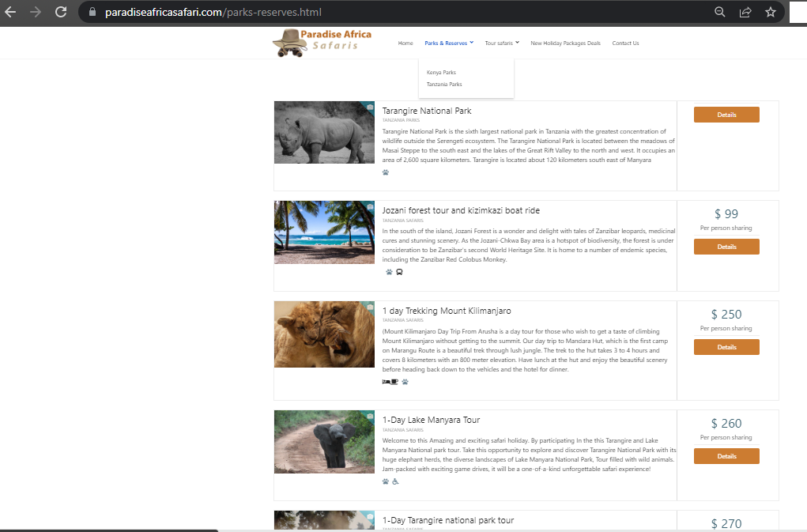Choose Tanzania Parks from the submenu

(x=444, y=85)
